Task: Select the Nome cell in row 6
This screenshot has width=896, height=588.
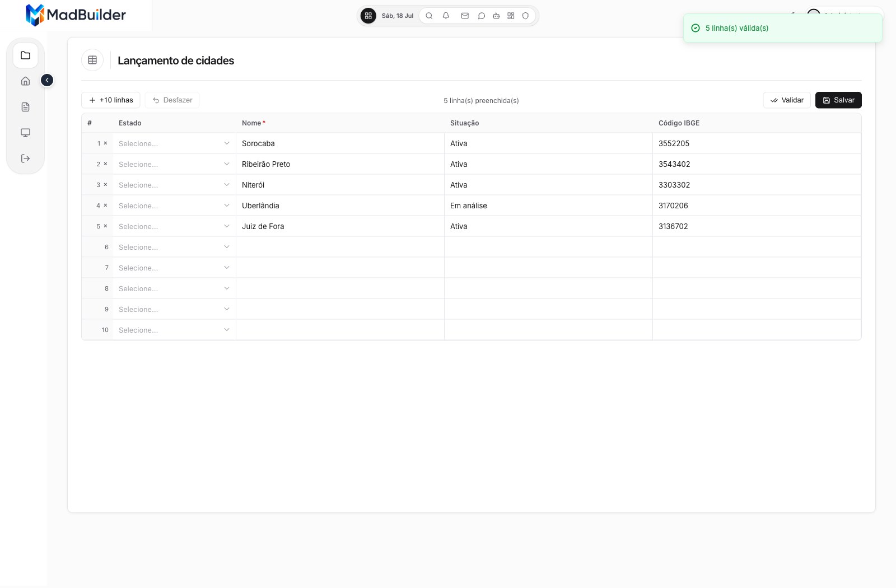Action: pyautogui.click(x=340, y=247)
